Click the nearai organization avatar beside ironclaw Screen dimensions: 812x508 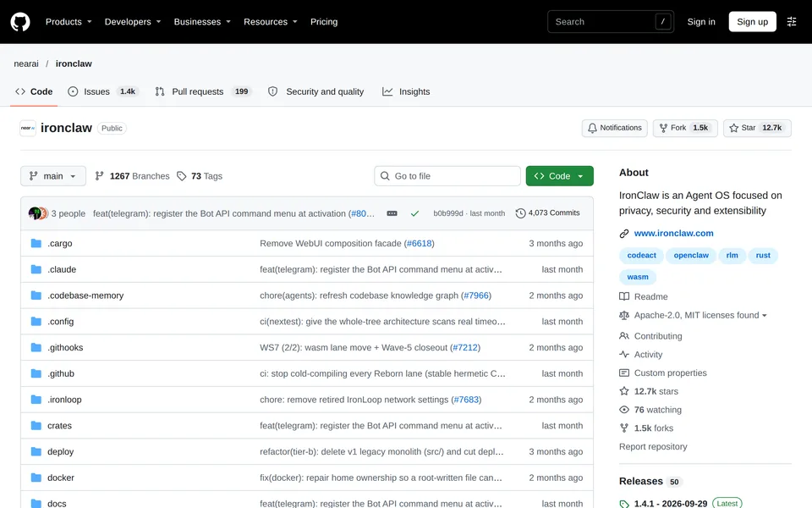(28, 128)
